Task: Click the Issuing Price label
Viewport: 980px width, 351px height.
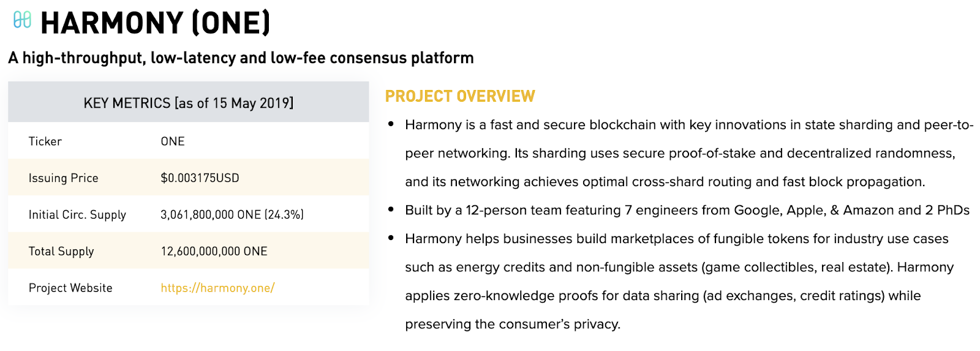Action: 63,178
